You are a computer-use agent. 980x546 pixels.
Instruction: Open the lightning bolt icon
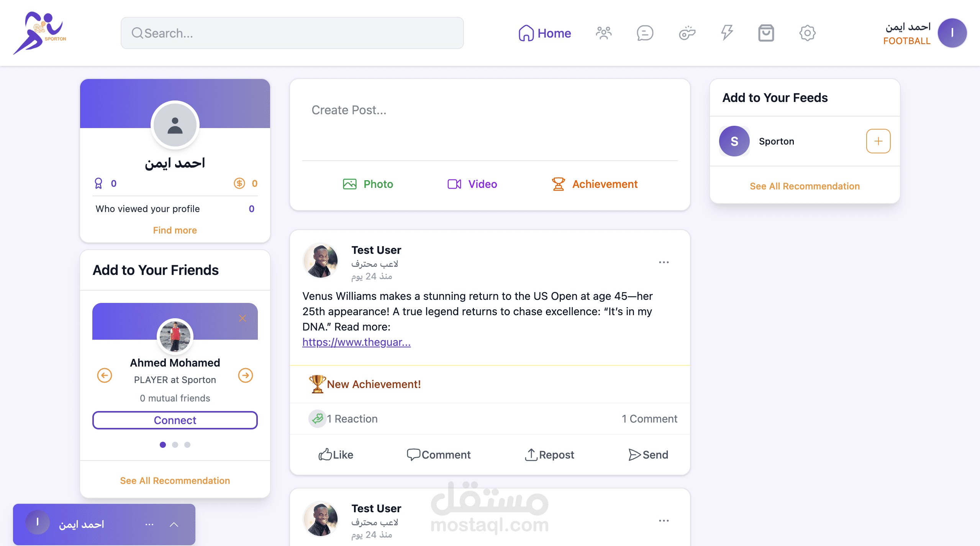[x=727, y=33]
